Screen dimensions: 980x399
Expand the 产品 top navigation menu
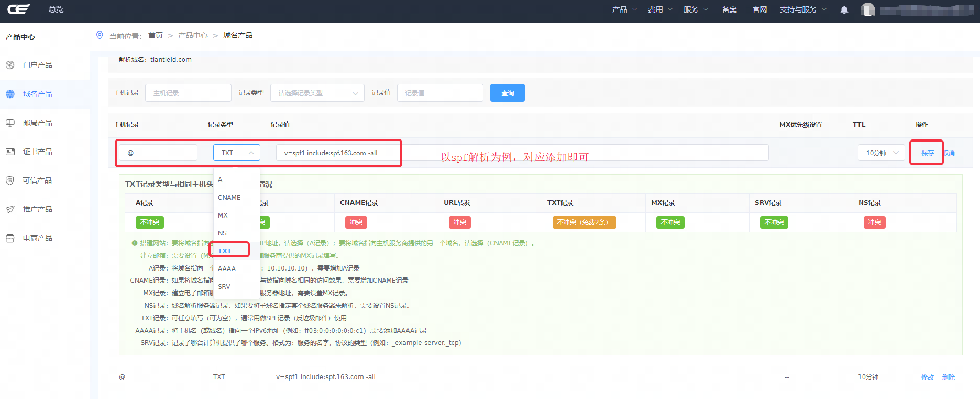point(624,9)
